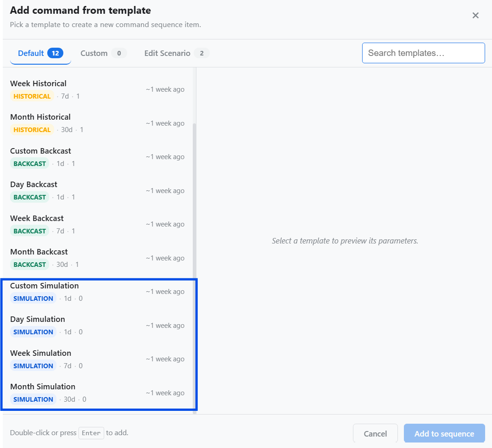
Task: Click the Default tab count badge
Action: (55, 53)
